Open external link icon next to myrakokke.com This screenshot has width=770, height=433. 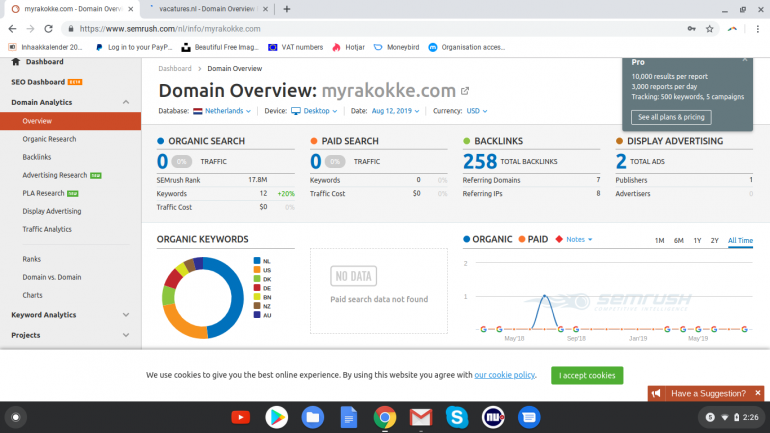click(465, 91)
